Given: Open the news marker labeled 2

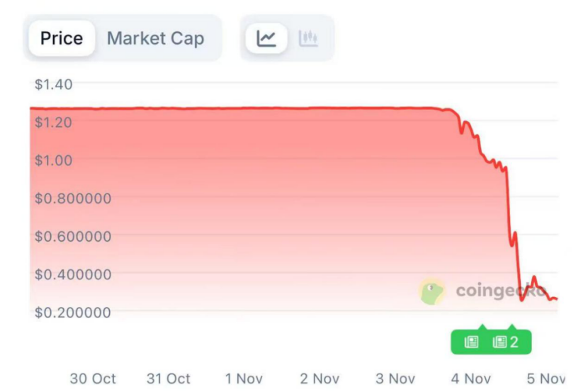Looking at the screenshot, I should point(506,342).
